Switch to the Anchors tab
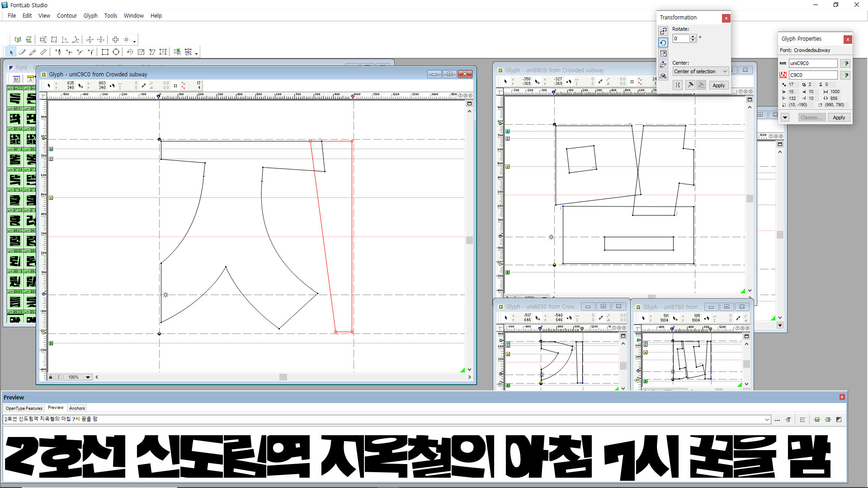This screenshot has height=488, width=868. (77, 408)
